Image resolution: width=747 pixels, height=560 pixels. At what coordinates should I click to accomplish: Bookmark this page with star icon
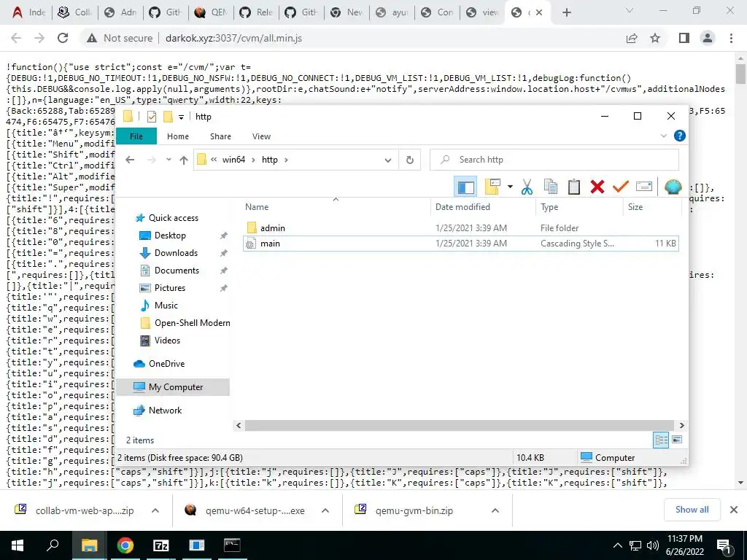point(655,38)
